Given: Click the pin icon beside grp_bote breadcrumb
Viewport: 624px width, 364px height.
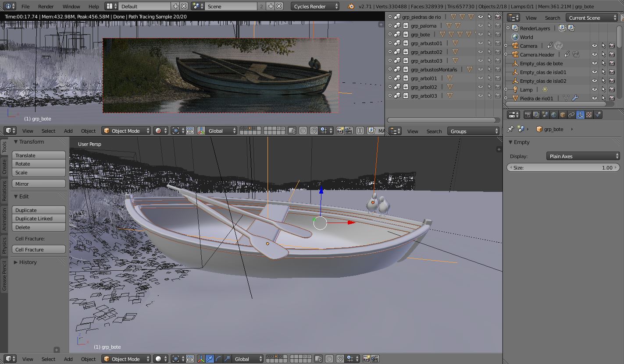Looking at the screenshot, I should coord(510,129).
